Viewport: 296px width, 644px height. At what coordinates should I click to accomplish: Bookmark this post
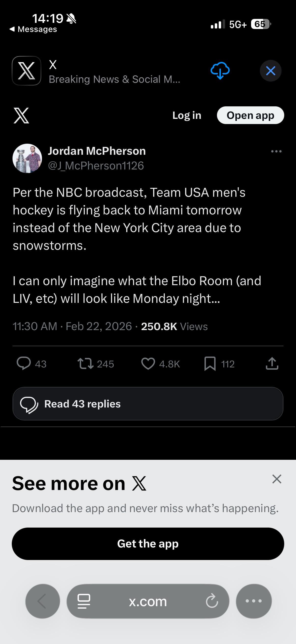tap(210, 364)
